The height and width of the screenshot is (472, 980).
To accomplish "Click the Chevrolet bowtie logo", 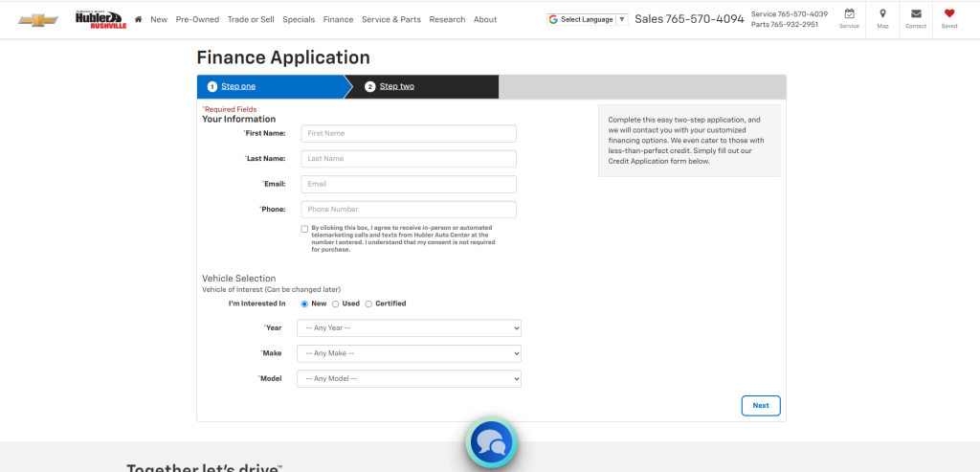I will 38,19.
